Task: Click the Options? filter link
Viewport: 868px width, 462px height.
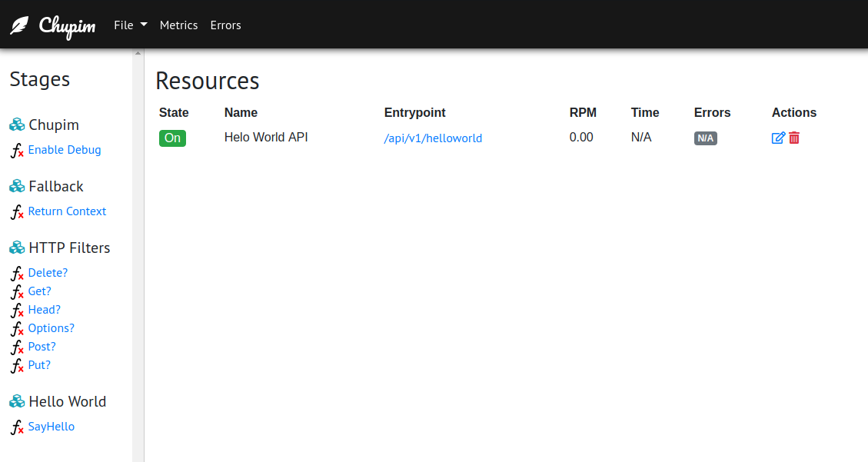Action: click(52, 328)
